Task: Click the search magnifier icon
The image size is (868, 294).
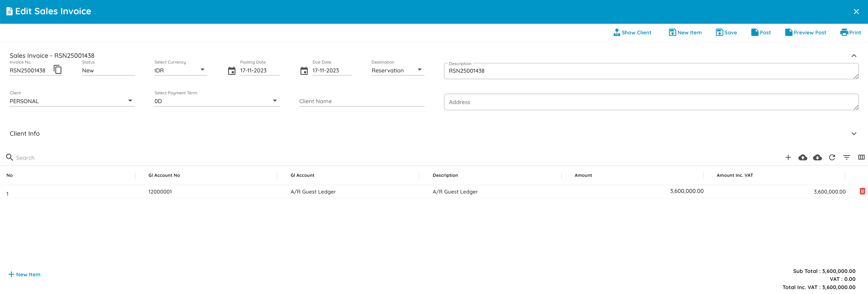Action: [x=9, y=157]
